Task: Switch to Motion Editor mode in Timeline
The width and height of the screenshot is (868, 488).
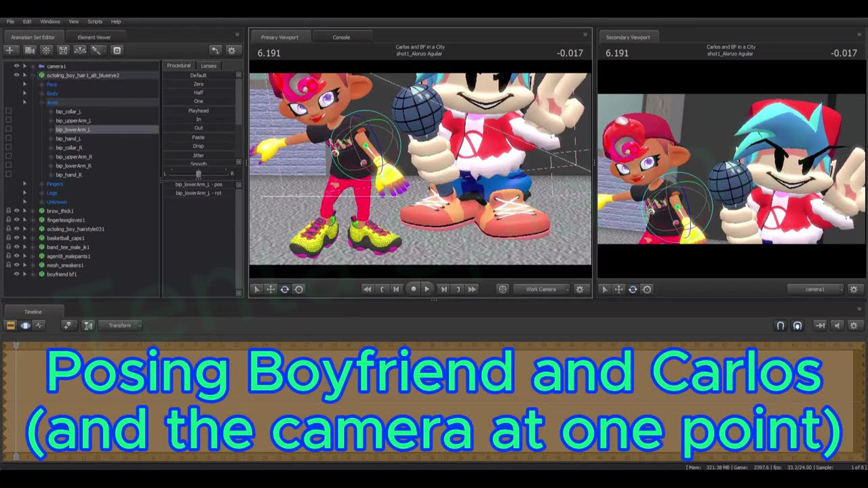Action: click(25, 325)
